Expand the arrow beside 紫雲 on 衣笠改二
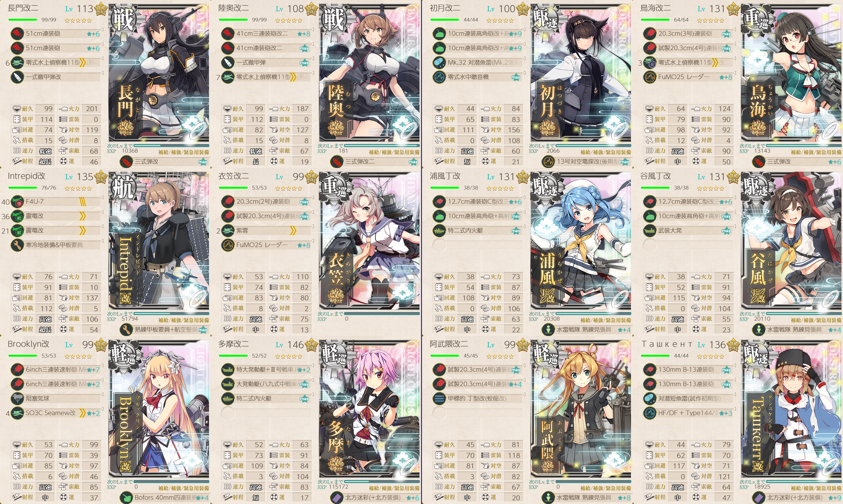This screenshot has height=504, width=843. pos(312,226)
